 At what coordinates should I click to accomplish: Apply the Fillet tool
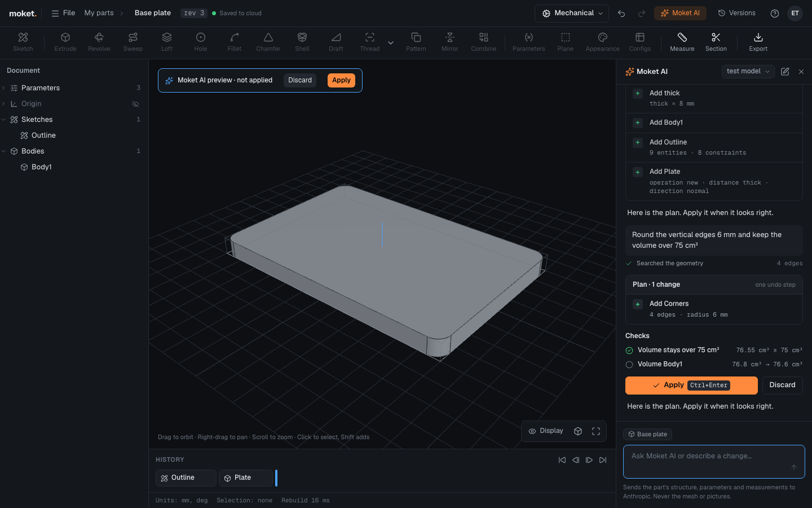coord(235,42)
